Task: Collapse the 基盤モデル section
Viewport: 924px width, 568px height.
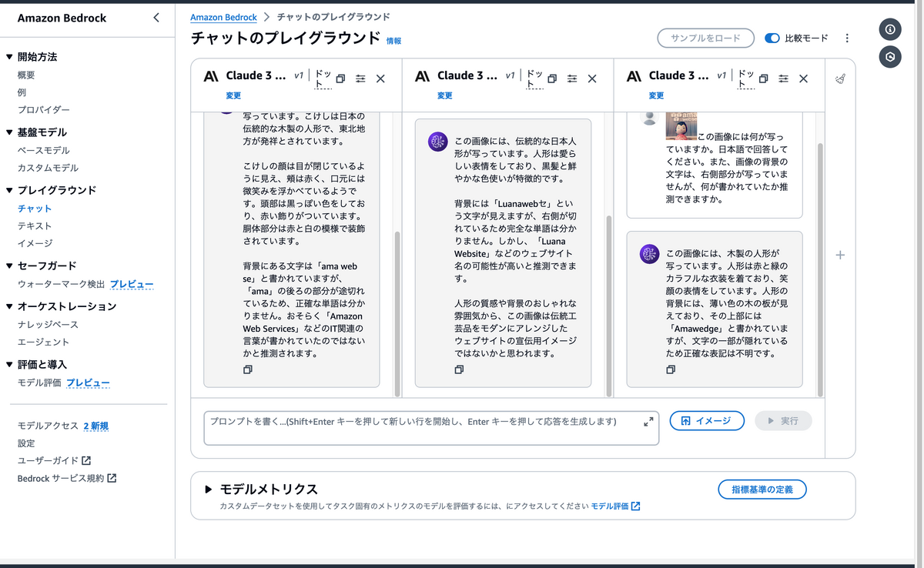Action: pos(9,132)
